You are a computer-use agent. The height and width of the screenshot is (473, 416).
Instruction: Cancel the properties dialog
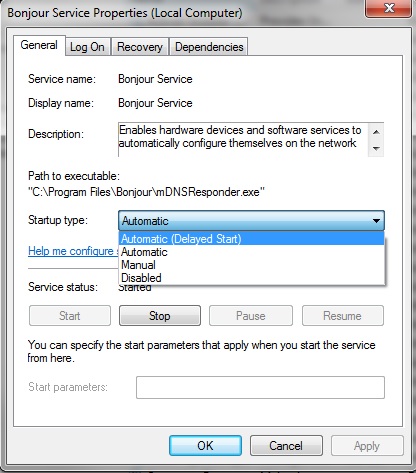(x=286, y=446)
